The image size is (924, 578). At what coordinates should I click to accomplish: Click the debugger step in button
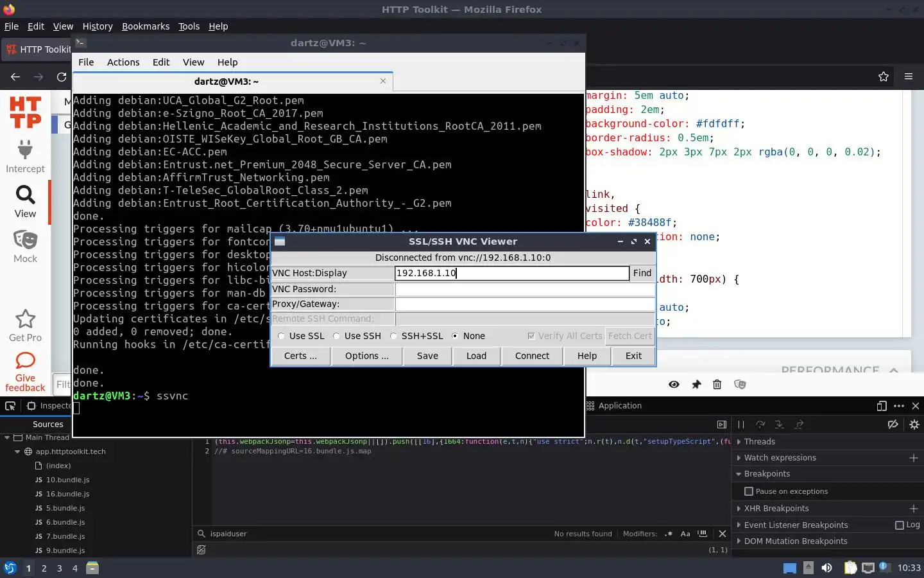(780, 425)
